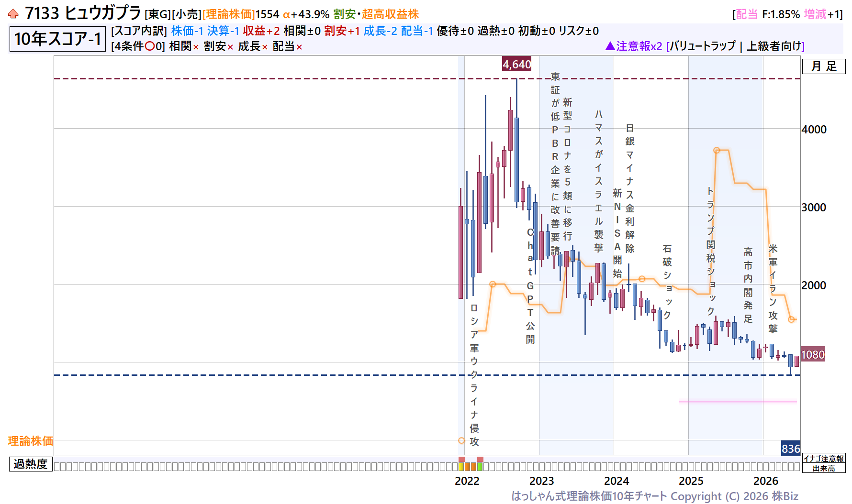Click the 4,640 high price label
The image size is (852, 504).
pyautogui.click(x=517, y=64)
